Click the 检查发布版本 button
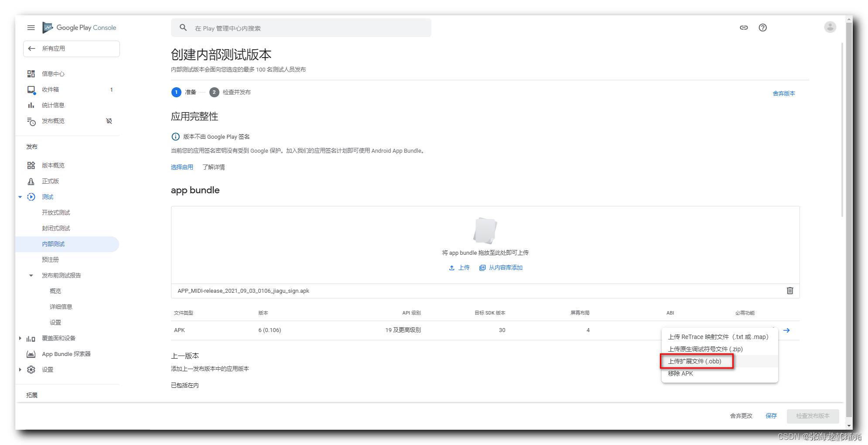This screenshot has height=445, width=868. (813, 416)
